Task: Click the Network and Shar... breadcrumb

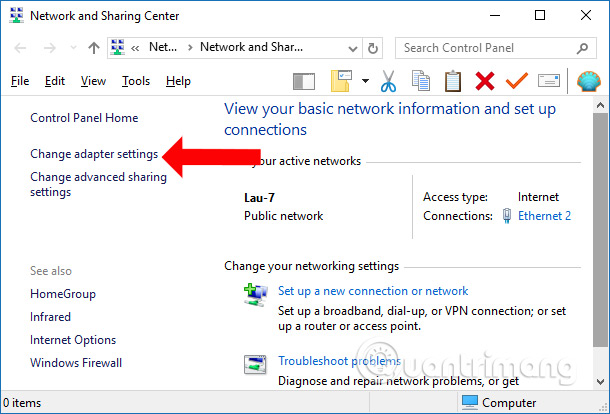Action: [251, 47]
